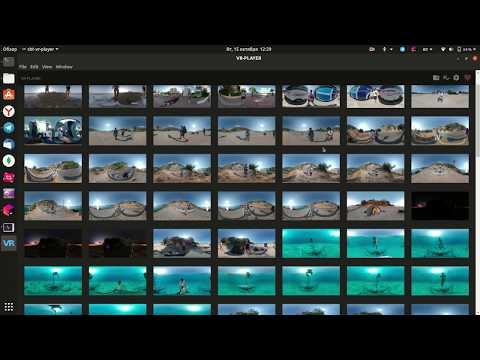Viewport: 480px width, 360px height.
Task: Select the VR player icon in the dock
Action: [x=9, y=244]
